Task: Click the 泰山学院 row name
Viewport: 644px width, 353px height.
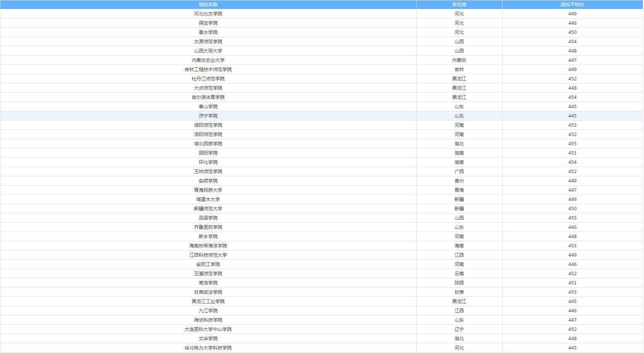Action: pos(208,107)
